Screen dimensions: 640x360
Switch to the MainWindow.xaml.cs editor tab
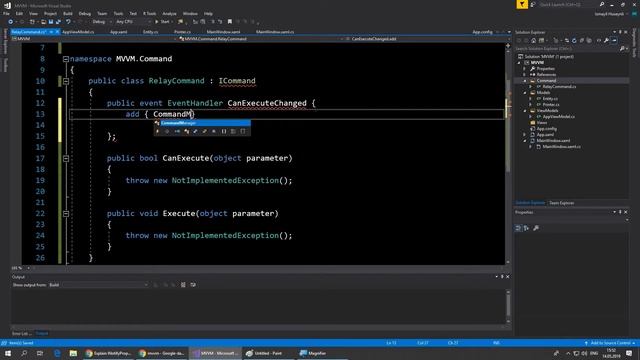pos(275,32)
